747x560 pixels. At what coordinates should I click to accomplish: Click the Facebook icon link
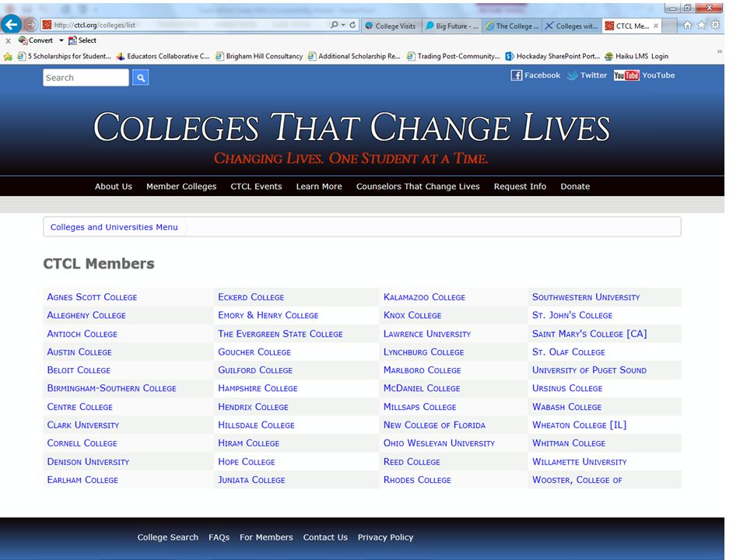click(x=517, y=75)
